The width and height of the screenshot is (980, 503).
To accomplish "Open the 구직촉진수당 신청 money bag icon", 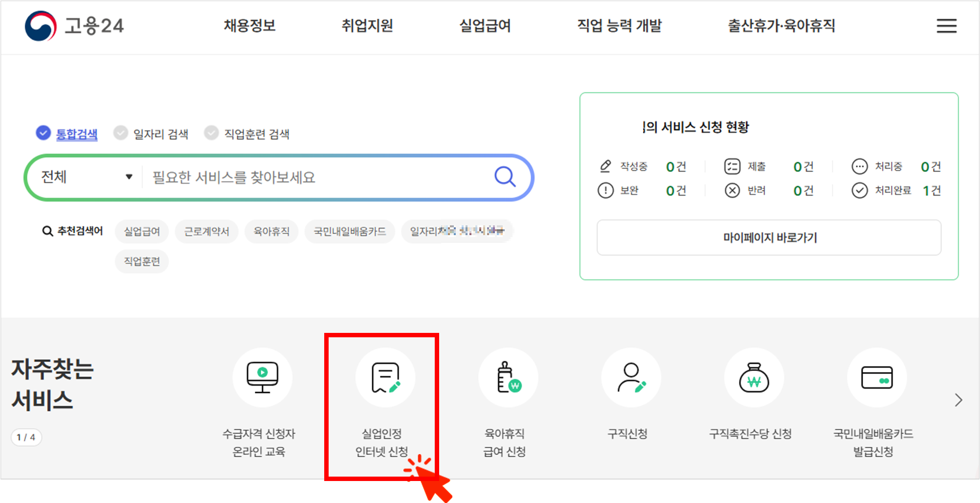I will coord(754,377).
